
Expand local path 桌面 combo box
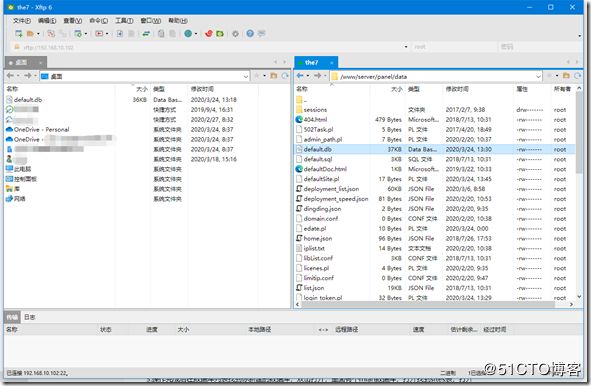(246, 77)
